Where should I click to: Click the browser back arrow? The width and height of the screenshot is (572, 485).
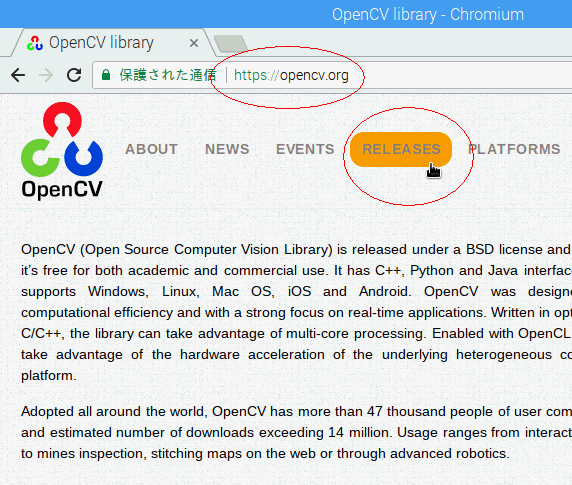point(18,75)
